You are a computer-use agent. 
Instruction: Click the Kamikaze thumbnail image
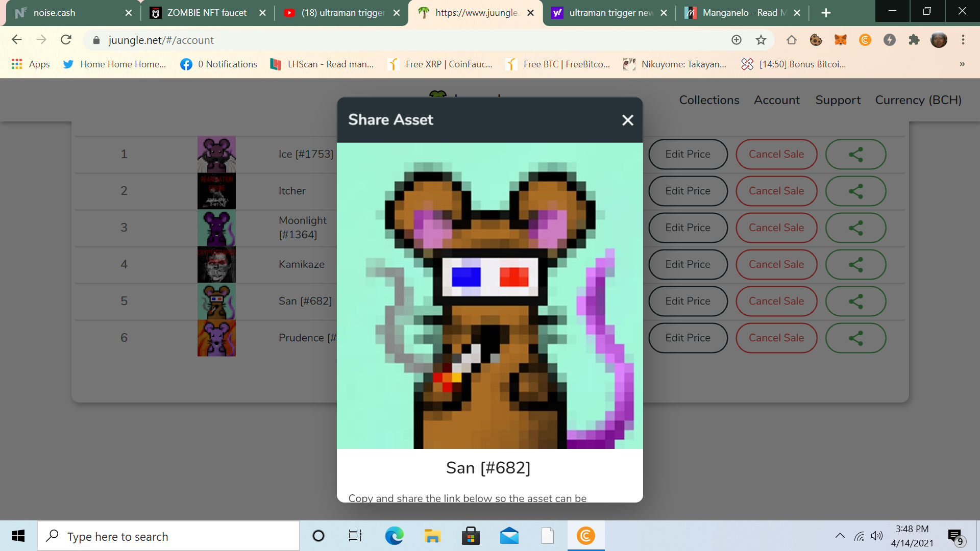tap(216, 264)
